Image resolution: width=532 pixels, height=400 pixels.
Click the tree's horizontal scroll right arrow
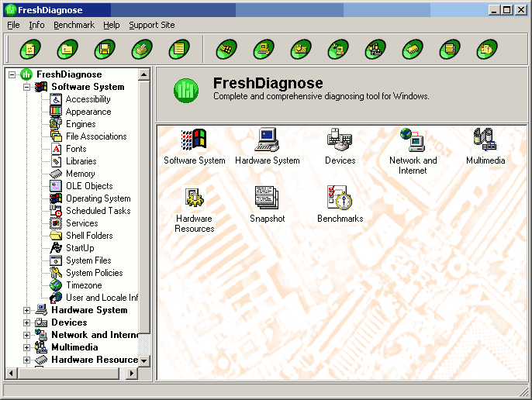click(x=131, y=373)
